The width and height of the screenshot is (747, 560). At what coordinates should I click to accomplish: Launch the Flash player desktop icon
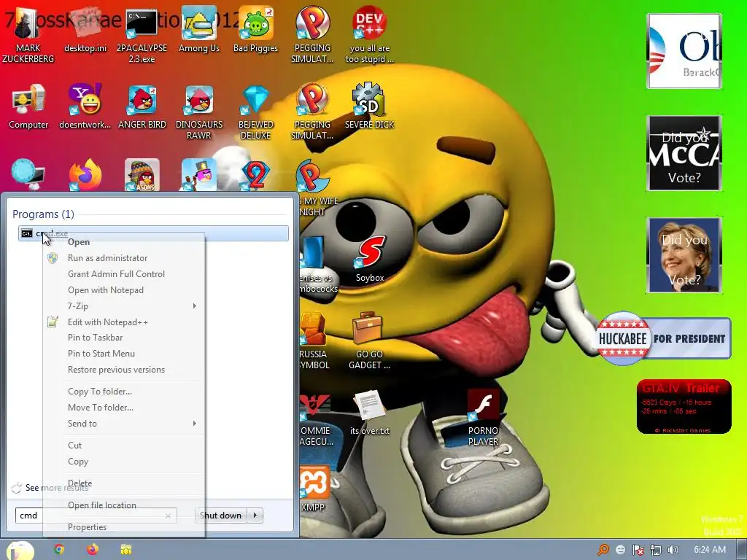click(x=483, y=417)
